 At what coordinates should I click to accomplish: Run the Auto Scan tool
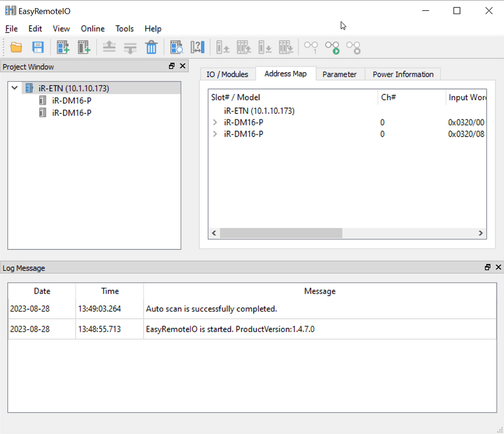[x=177, y=47]
